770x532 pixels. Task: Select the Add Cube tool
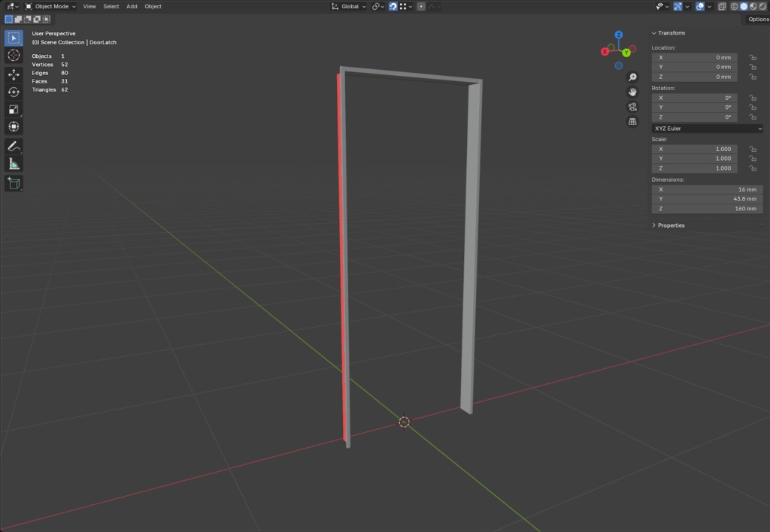pos(14,183)
